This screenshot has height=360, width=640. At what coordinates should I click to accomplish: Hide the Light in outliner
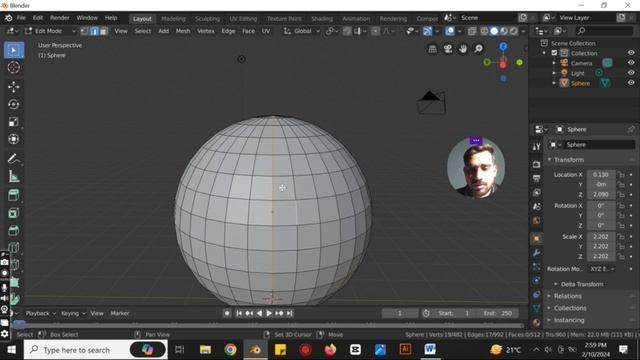click(x=631, y=73)
